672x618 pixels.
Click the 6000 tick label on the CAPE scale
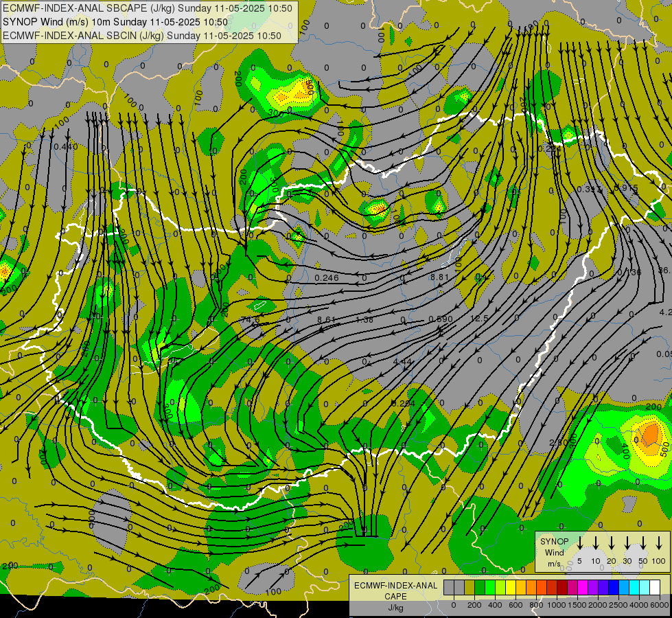click(x=660, y=605)
